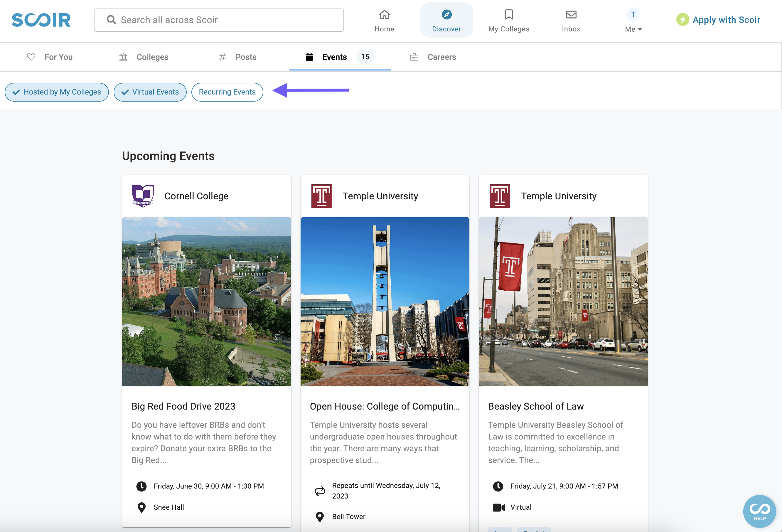The width and height of the screenshot is (782, 532).
Task: Click the Discover compass icon
Action: pos(446,14)
